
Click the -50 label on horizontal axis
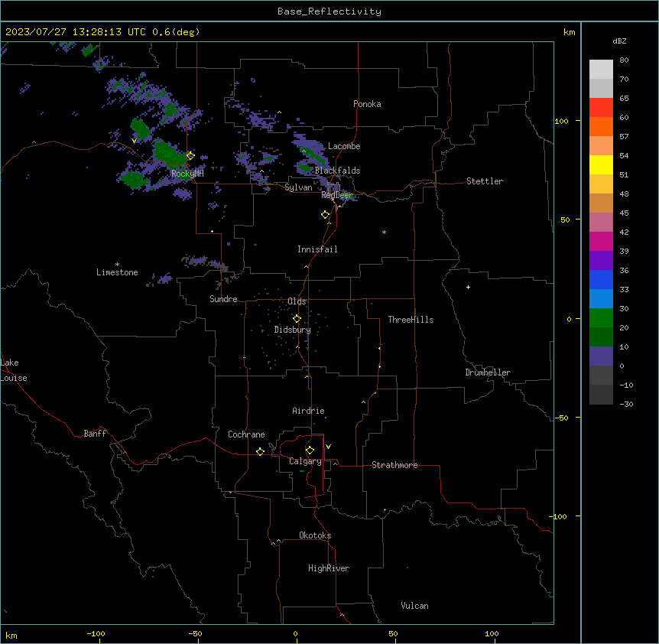195,633
